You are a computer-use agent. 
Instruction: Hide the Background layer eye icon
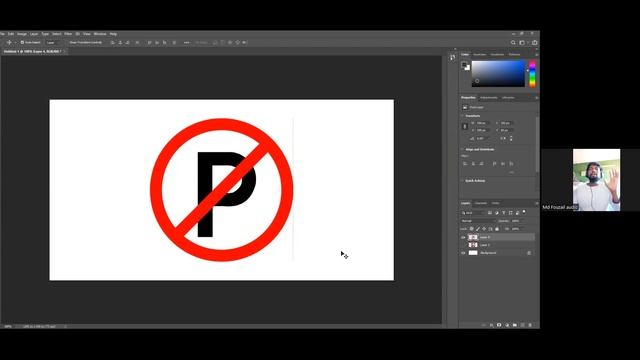463,253
